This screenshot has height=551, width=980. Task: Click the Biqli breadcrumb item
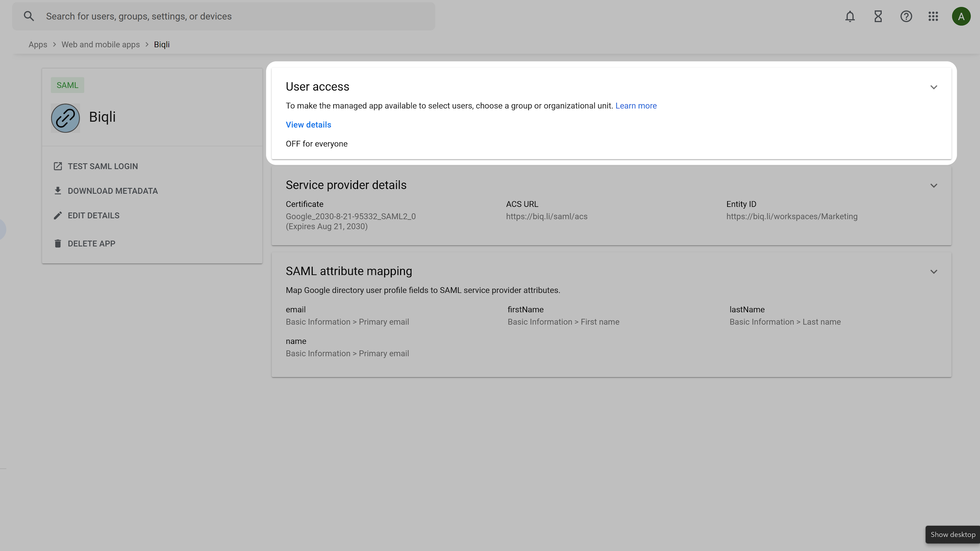162,44
